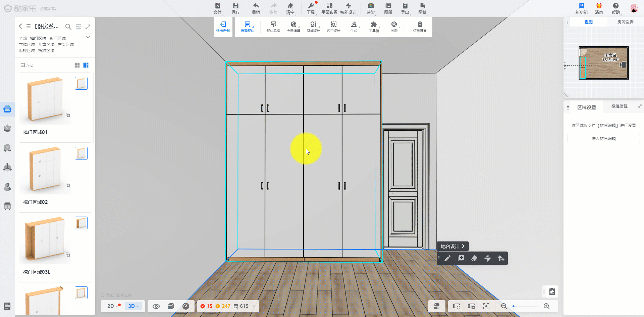Expand the category filter chevron
The width and height of the screenshot is (644, 317).
(88, 37)
